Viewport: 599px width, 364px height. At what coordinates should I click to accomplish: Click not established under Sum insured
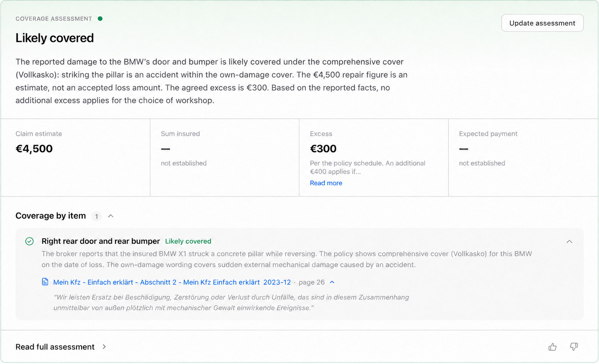tap(184, 163)
